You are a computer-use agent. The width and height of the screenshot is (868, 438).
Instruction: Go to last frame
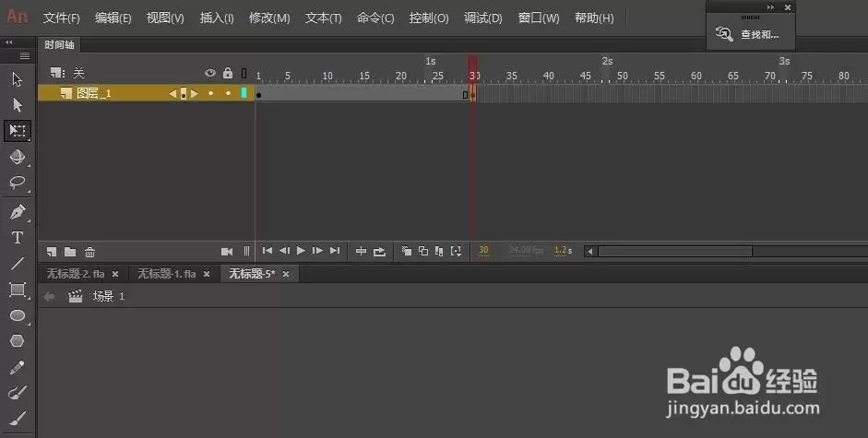[334, 251]
